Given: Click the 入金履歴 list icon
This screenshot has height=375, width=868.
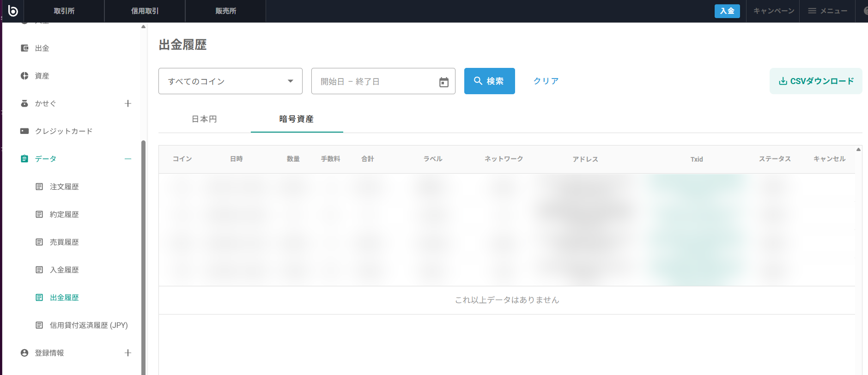Looking at the screenshot, I should coord(39,270).
